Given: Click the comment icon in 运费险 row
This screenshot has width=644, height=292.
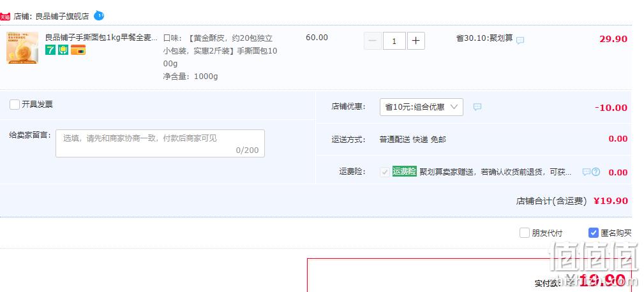Looking at the screenshot, I should click(587, 172).
